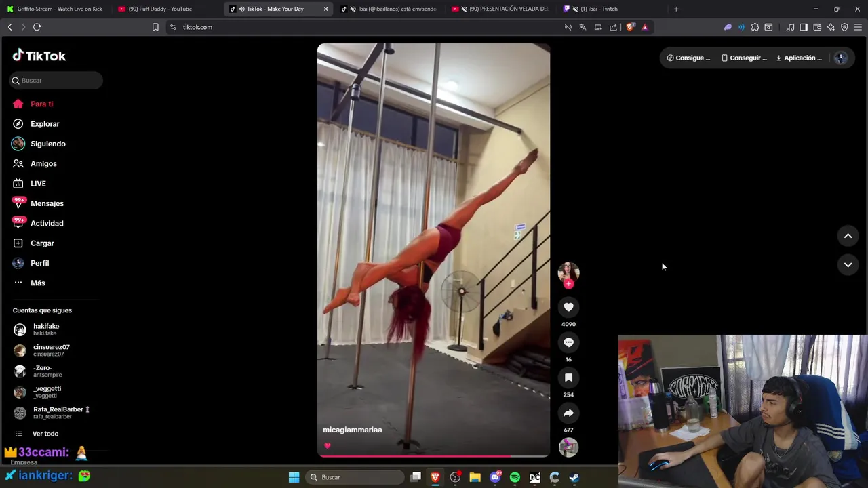Open Steam from the taskbar
The height and width of the screenshot is (488, 868).
(x=574, y=477)
